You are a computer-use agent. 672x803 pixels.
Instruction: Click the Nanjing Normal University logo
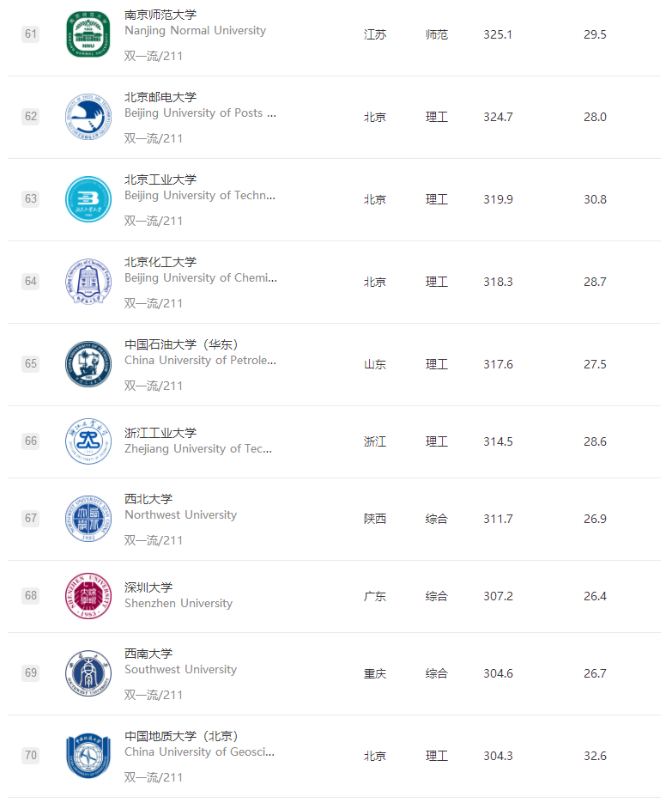[x=88, y=35]
